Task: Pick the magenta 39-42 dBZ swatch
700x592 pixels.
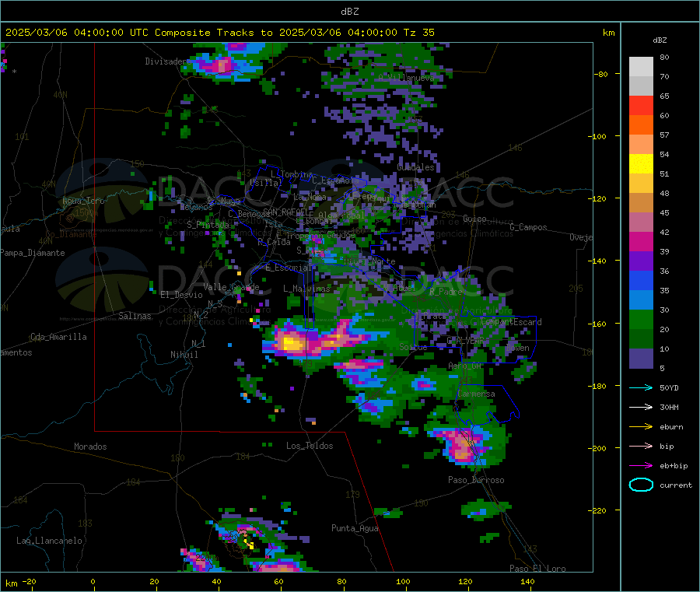Action: click(x=641, y=241)
